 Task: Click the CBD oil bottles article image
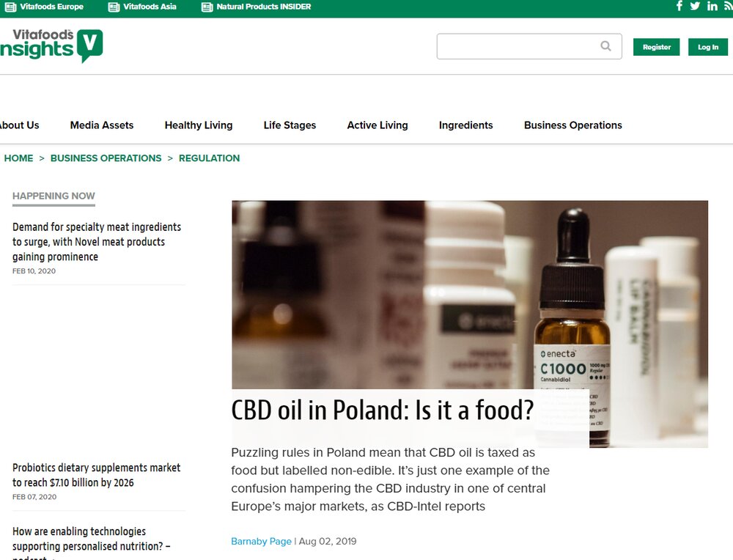point(470,295)
